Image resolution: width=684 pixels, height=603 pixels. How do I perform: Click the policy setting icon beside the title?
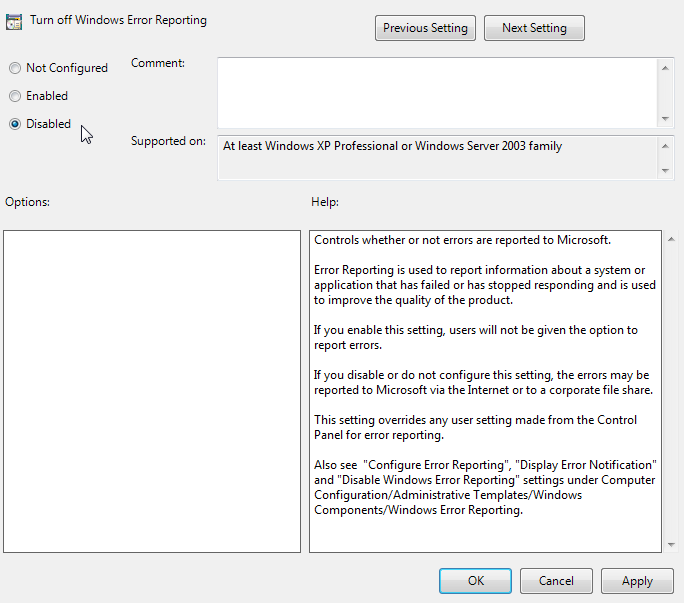(14, 22)
